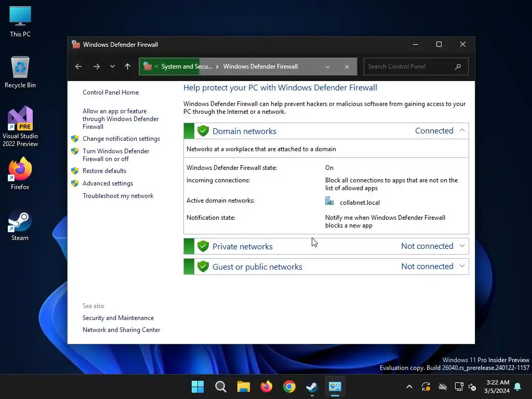The image size is (532, 399).
Task: Expand the Private networks section chevron
Action: click(462, 246)
